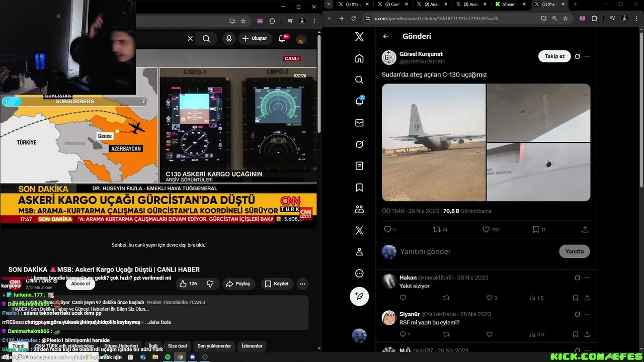This screenshot has width=644, height=362.
Task: Click Yanıtla to post reply
Action: click(x=574, y=251)
